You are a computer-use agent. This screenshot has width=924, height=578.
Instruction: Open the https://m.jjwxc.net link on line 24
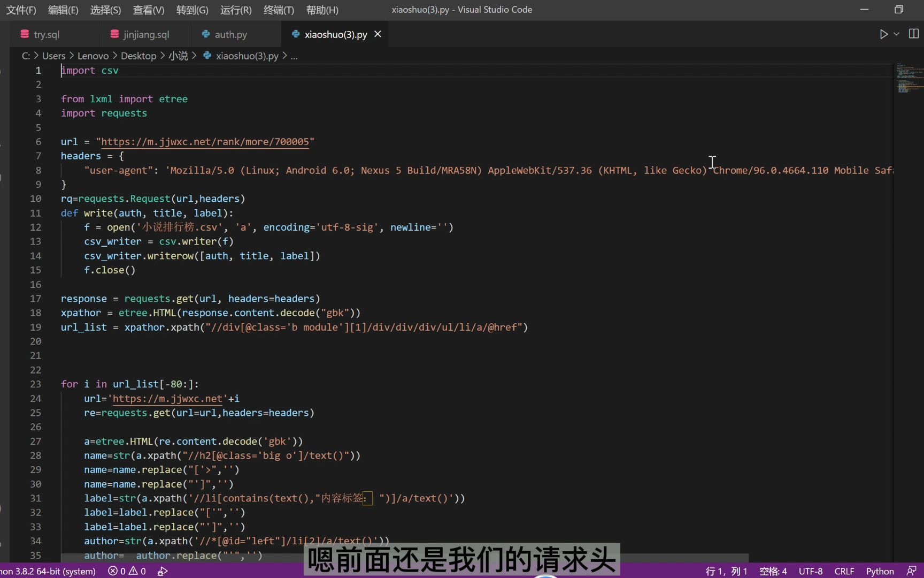coord(167,399)
